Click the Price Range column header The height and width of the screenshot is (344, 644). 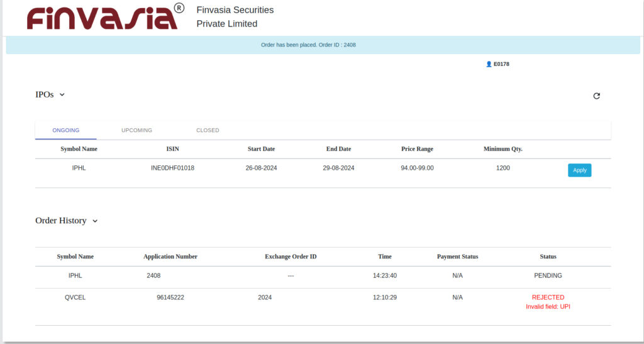click(x=417, y=149)
